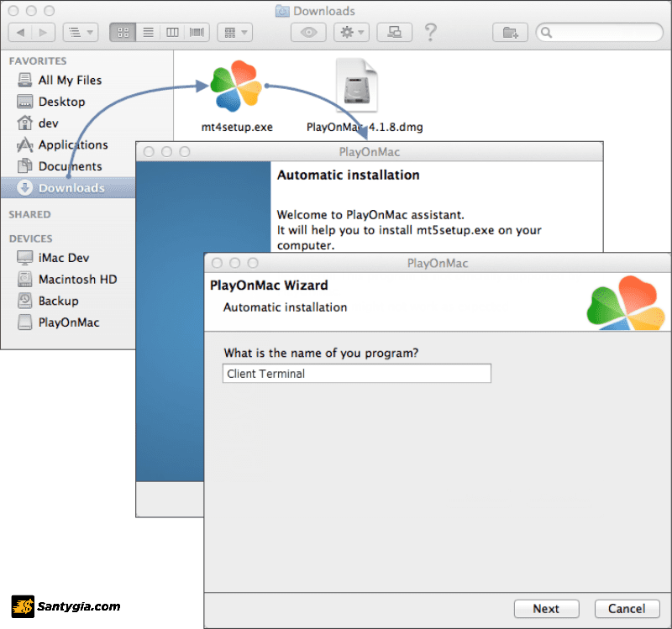Click the Documents sidebar icon
Viewport: 672px width, 629px height.
[25, 165]
